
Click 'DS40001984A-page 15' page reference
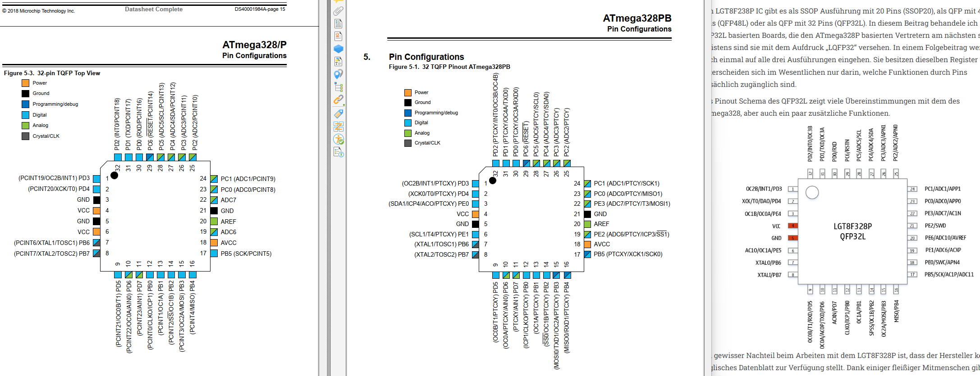260,9
